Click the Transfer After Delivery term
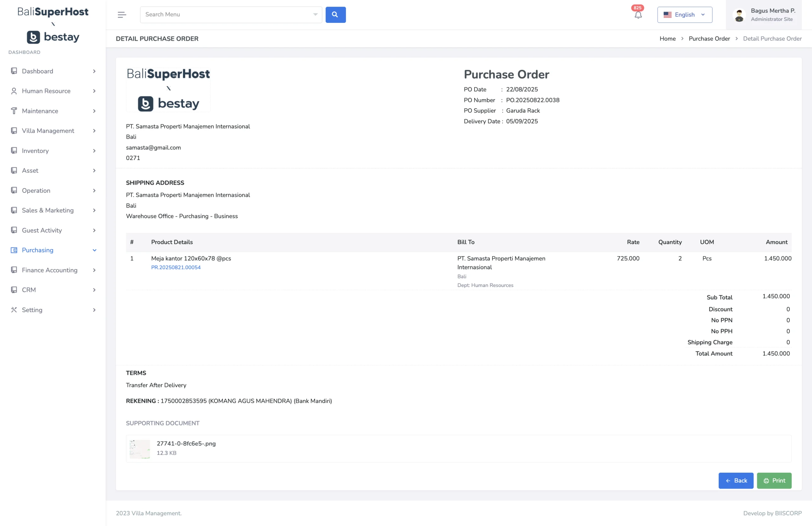The image size is (812, 526). [x=156, y=385]
